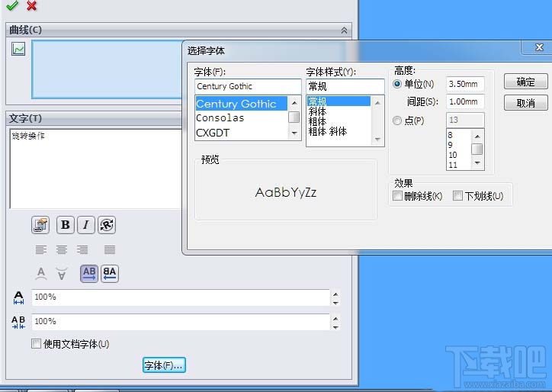Select Century Gothic in font list
This screenshot has width=552, height=392.
pyautogui.click(x=242, y=104)
